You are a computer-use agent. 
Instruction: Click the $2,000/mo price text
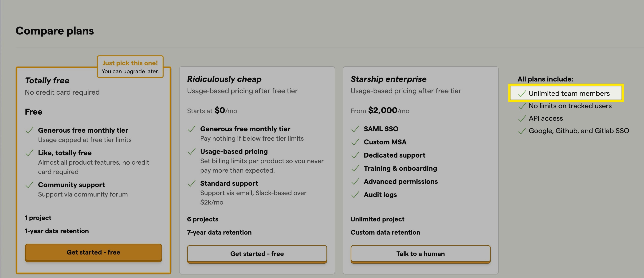pyautogui.click(x=389, y=110)
